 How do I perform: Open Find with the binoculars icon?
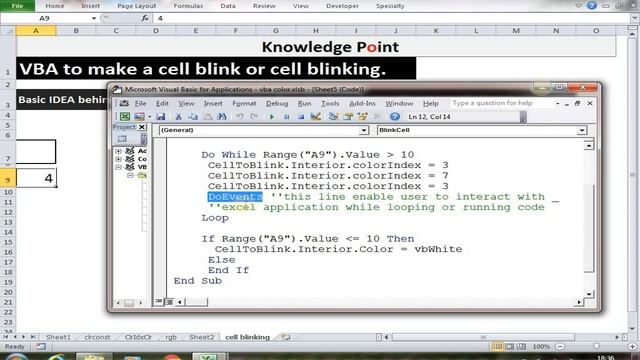(x=222, y=117)
